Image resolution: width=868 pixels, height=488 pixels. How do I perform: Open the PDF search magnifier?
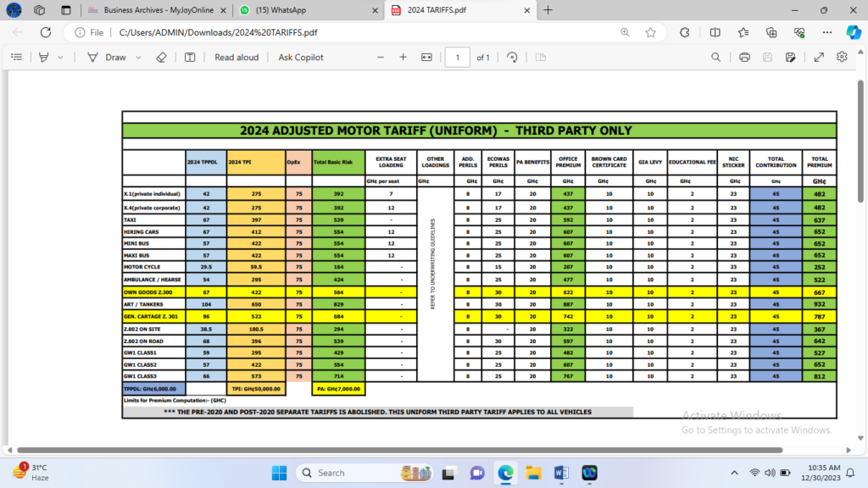tap(716, 58)
